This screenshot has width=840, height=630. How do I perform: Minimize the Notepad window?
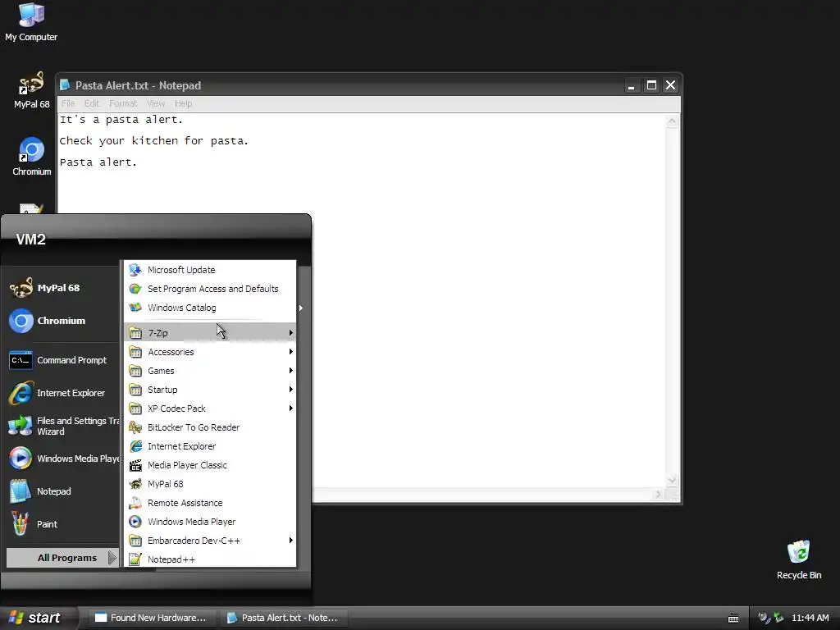[x=632, y=85]
